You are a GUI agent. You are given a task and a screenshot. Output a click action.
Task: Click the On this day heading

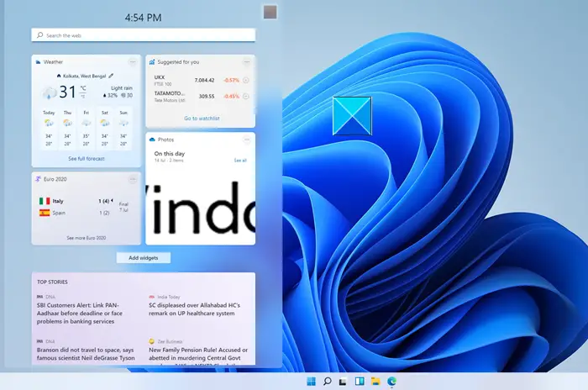(170, 154)
